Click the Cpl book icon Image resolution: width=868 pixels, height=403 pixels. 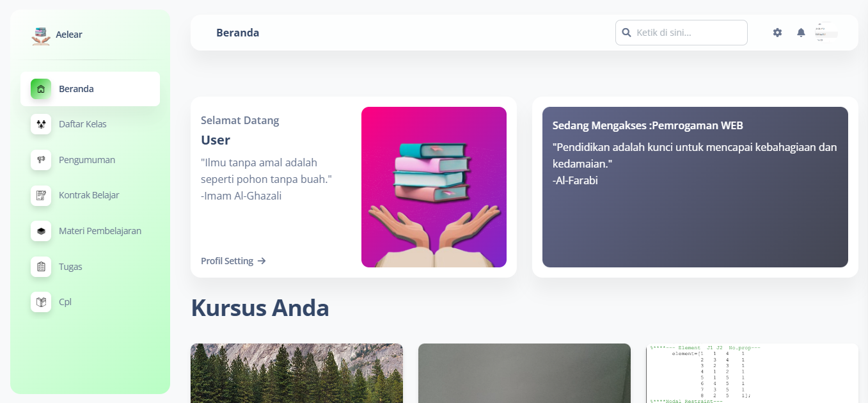[41, 302]
